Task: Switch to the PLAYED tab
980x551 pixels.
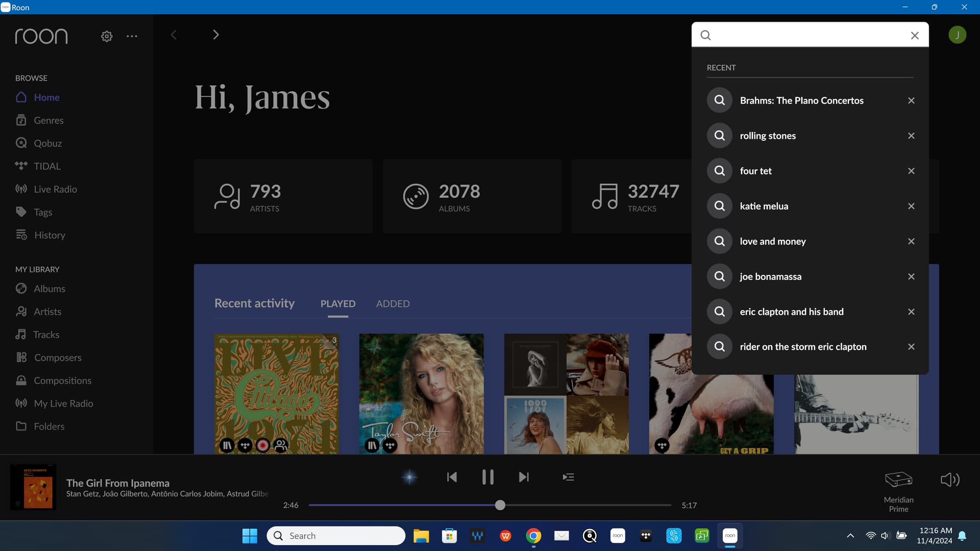Action: coord(338,304)
